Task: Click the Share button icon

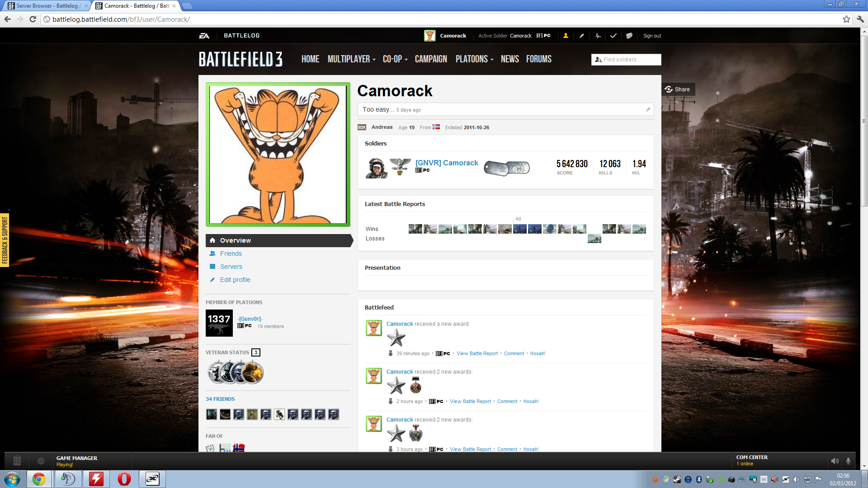Action: [669, 89]
